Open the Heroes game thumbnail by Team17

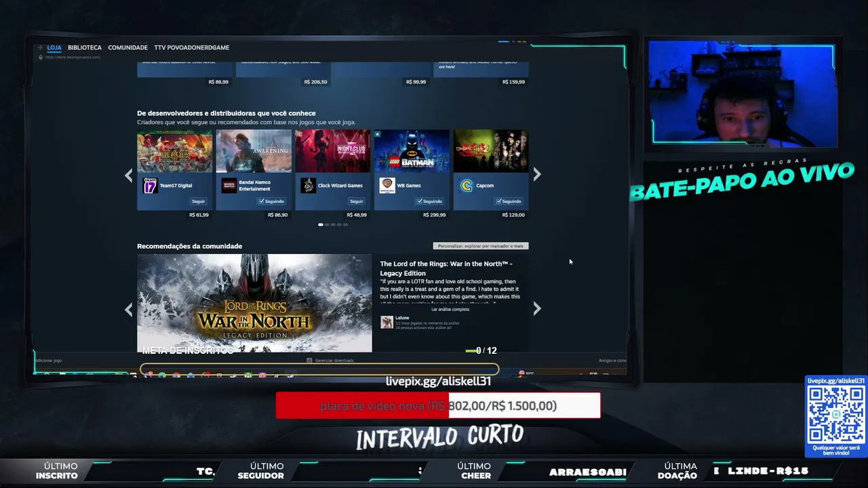tap(174, 151)
